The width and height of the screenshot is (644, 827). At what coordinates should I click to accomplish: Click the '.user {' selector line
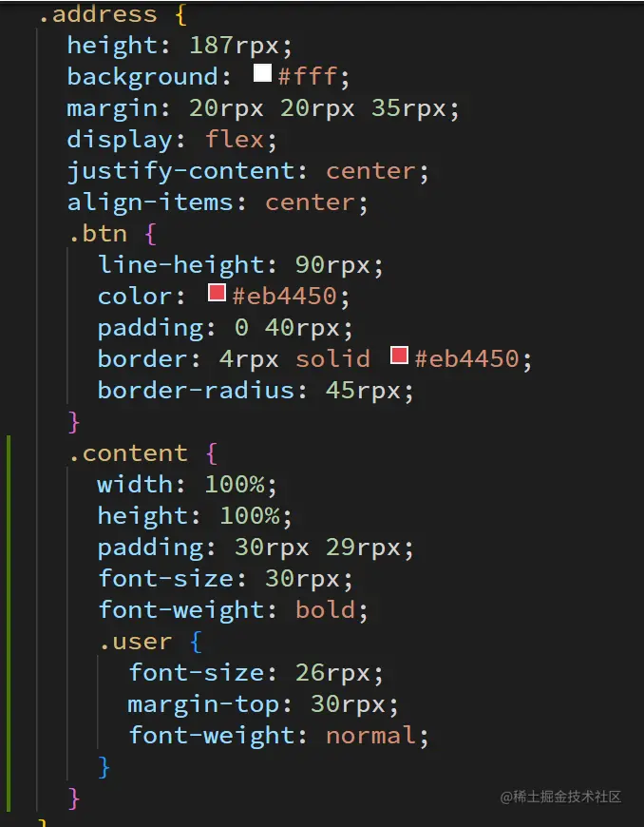(151, 642)
